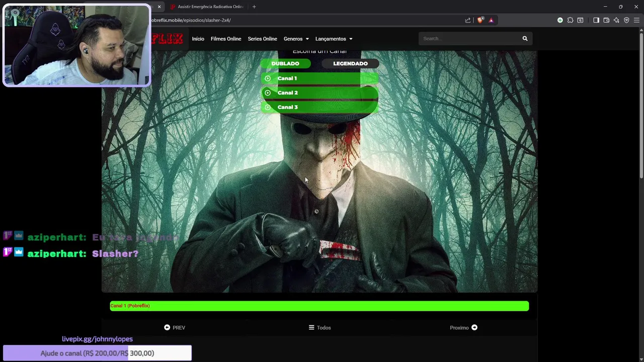Viewport: 644px width, 362px height.
Task: Choose Canal 2 streaming source
Action: click(x=319, y=93)
